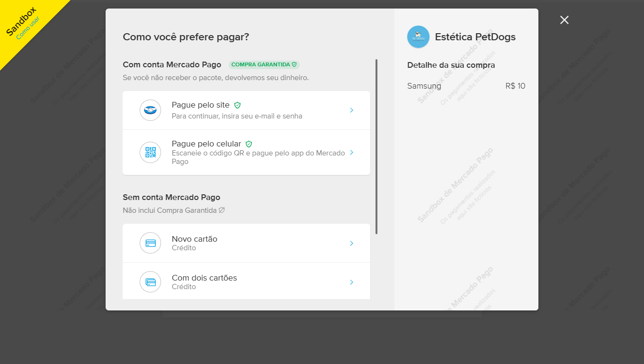
Task: Click 'Crédito' under Novo cartão
Action: (184, 248)
